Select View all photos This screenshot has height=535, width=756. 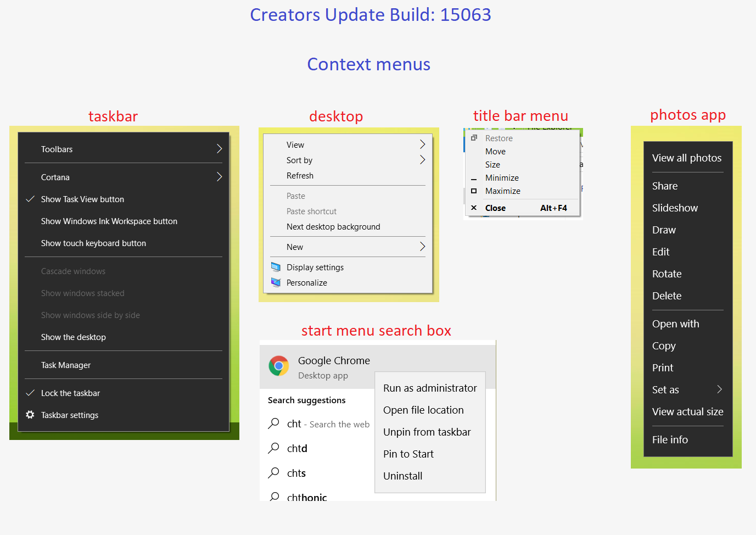[x=686, y=158]
